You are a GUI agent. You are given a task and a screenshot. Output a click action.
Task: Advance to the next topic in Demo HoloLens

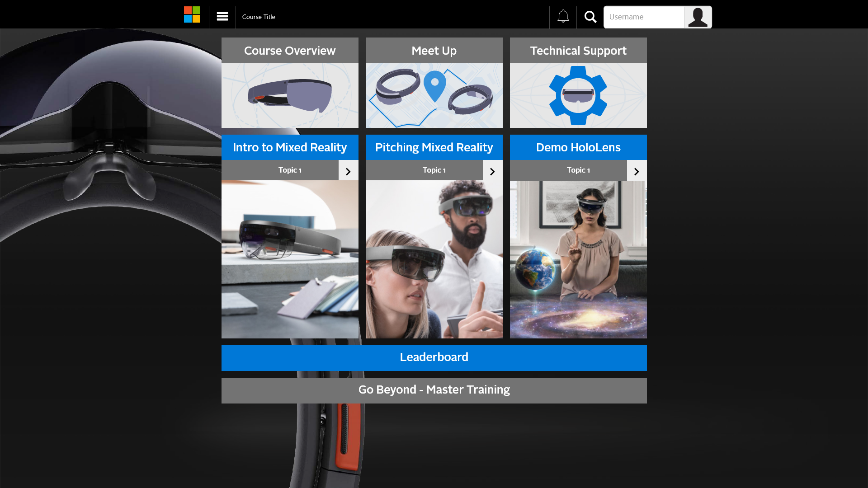(637, 171)
